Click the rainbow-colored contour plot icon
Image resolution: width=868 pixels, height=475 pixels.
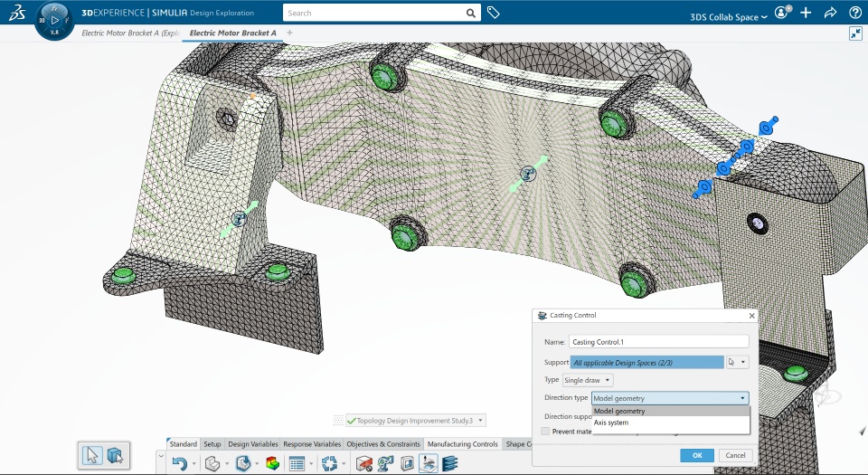272,463
